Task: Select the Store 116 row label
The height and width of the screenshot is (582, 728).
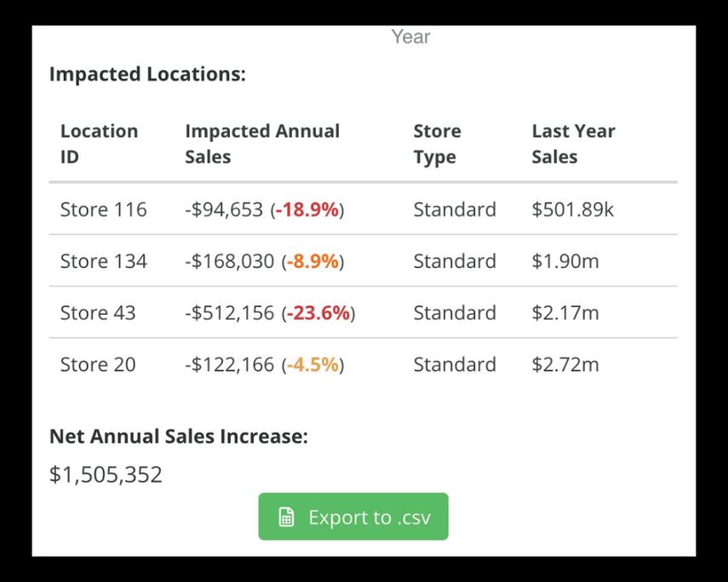Action: click(103, 209)
